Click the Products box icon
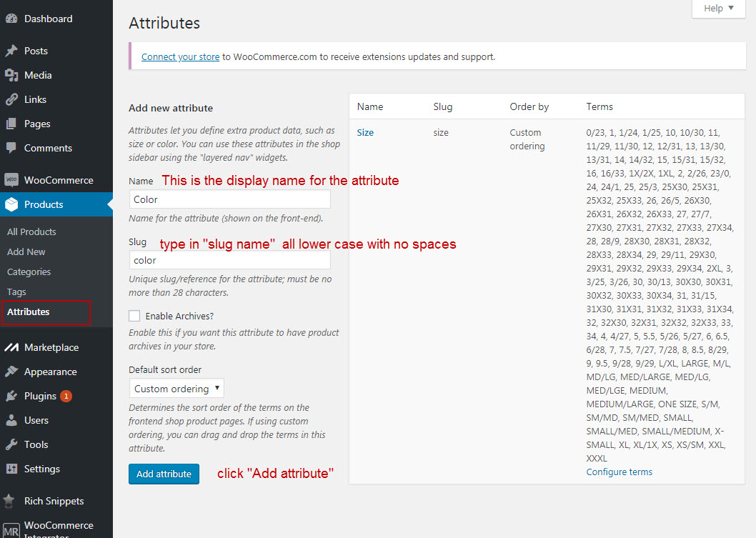The width and height of the screenshot is (756, 538). (11, 204)
